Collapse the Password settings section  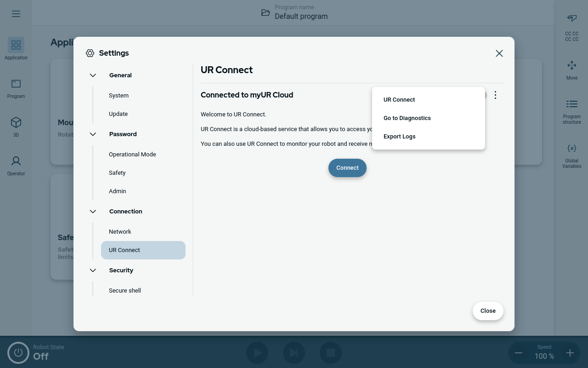coord(93,134)
